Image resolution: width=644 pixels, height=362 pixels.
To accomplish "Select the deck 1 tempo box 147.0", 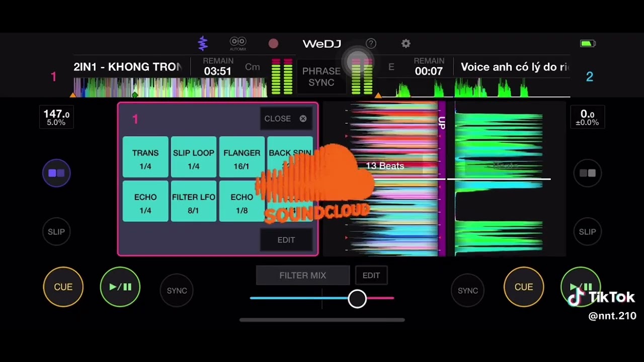I will [56, 118].
